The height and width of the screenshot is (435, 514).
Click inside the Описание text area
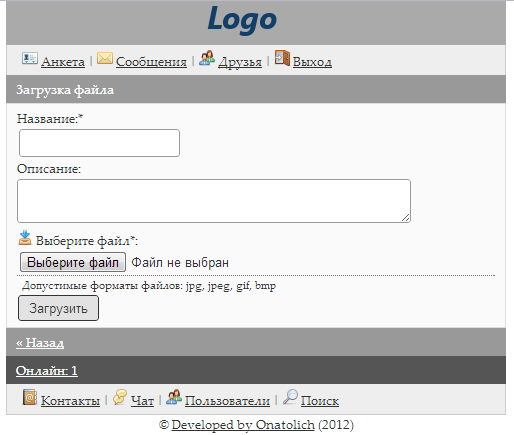[214, 201]
